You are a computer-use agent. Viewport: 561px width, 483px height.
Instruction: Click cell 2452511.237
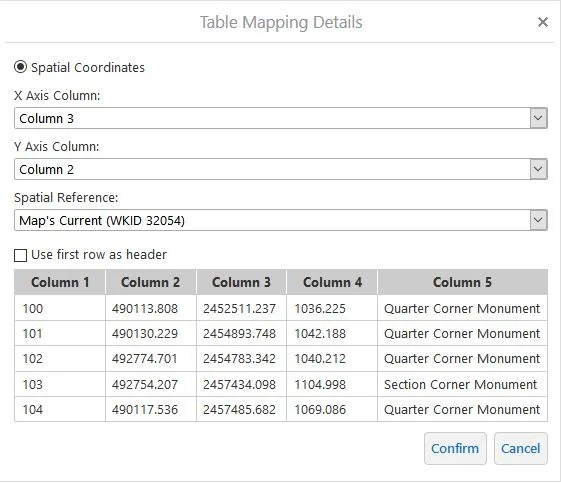pos(242,308)
